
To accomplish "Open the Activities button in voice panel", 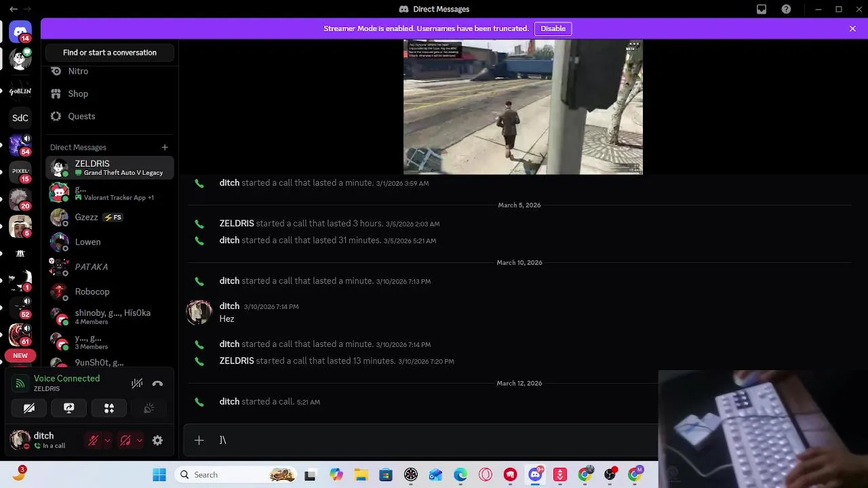I will pos(109,408).
